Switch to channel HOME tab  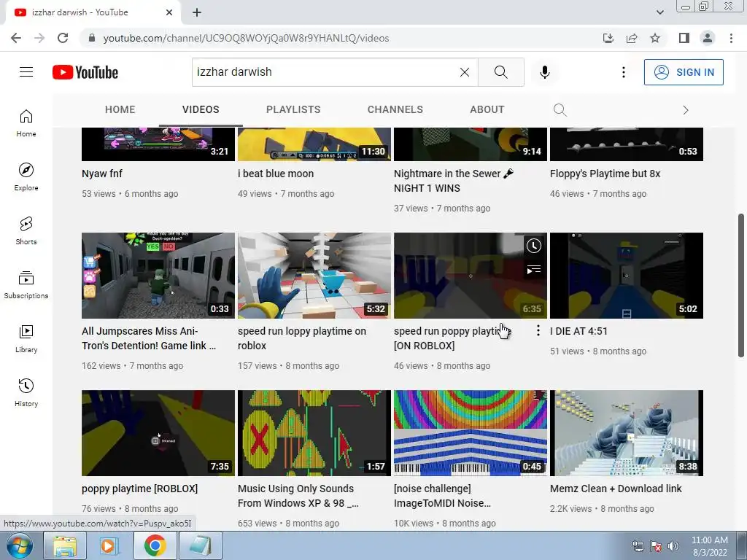(120, 109)
